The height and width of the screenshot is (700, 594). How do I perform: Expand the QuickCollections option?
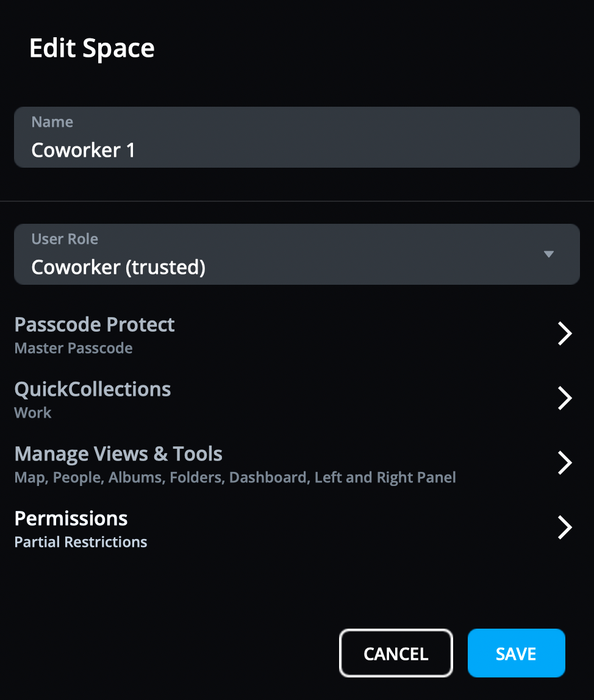[93, 390]
